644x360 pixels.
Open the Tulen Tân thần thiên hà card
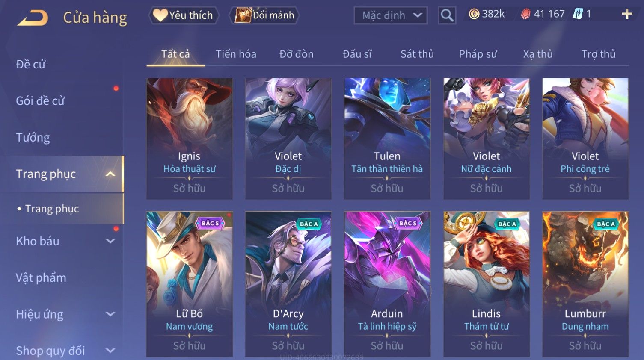pos(387,139)
